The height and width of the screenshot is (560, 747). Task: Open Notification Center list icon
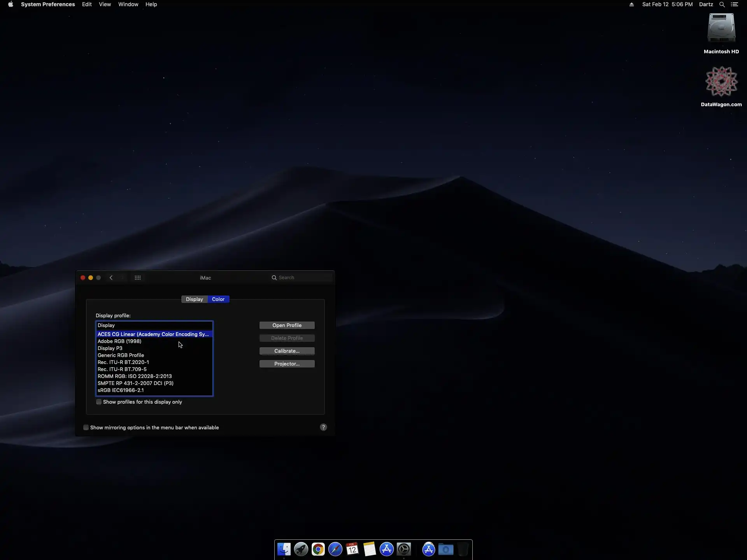pos(735,5)
